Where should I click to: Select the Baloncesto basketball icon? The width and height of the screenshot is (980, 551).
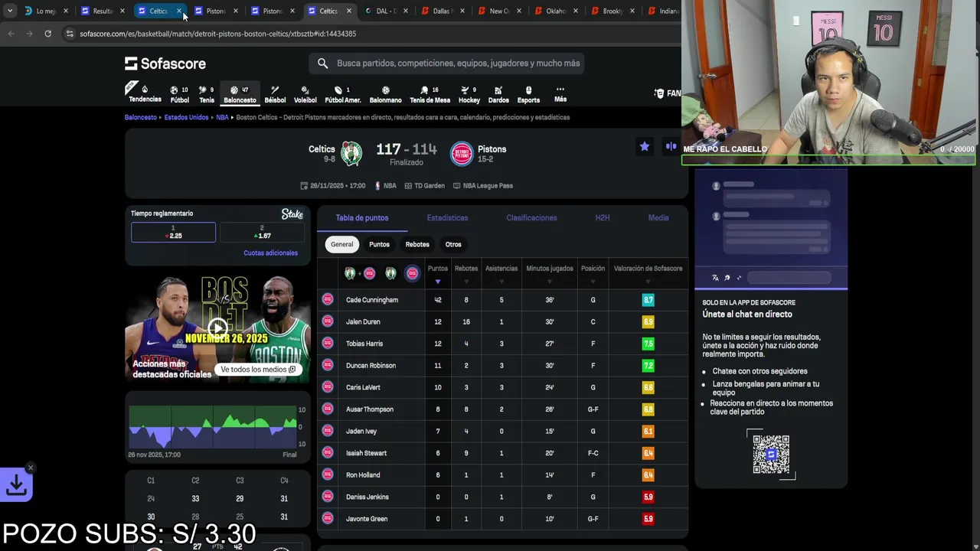[x=240, y=94]
